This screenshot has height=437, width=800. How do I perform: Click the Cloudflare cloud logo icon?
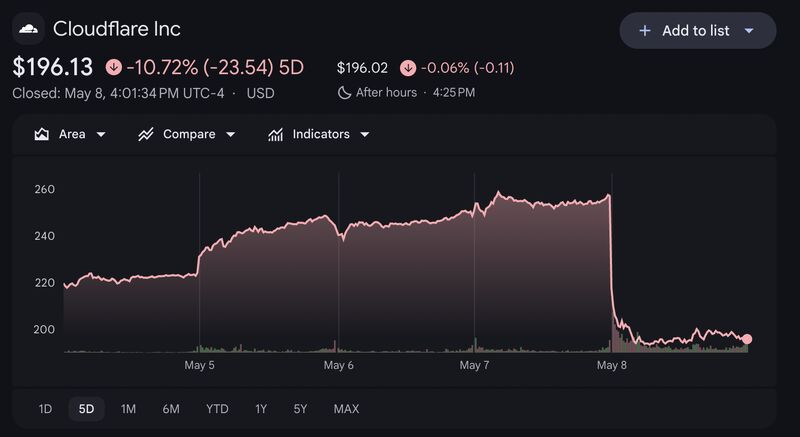pos(28,29)
